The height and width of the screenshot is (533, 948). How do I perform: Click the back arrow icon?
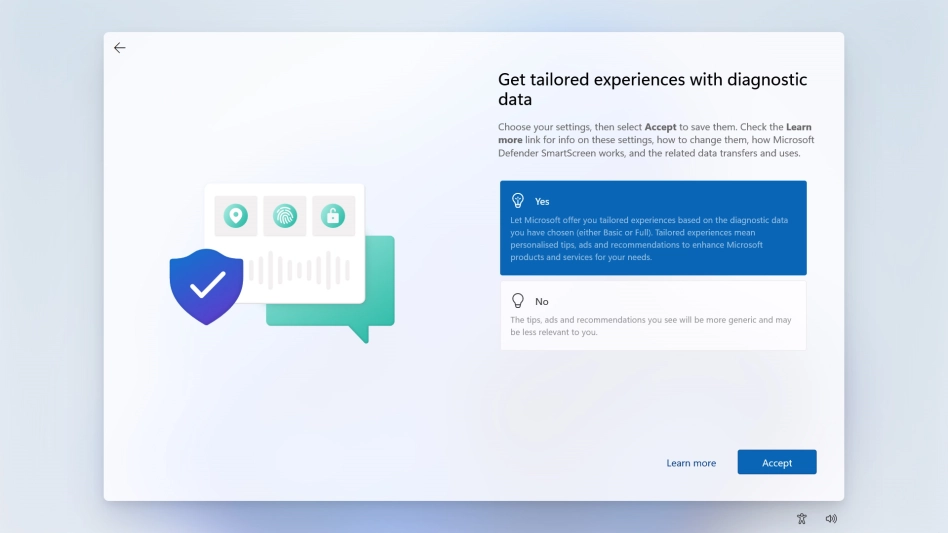click(120, 48)
